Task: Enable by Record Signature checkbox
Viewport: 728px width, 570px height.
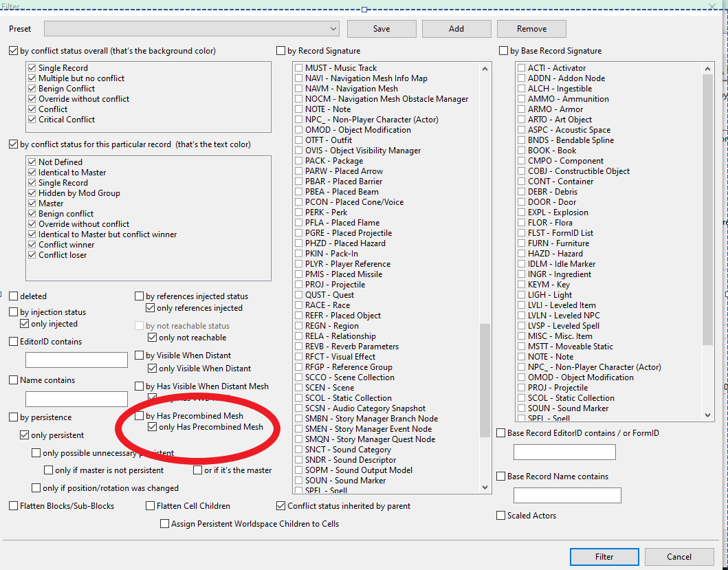Action: click(x=280, y=51)
